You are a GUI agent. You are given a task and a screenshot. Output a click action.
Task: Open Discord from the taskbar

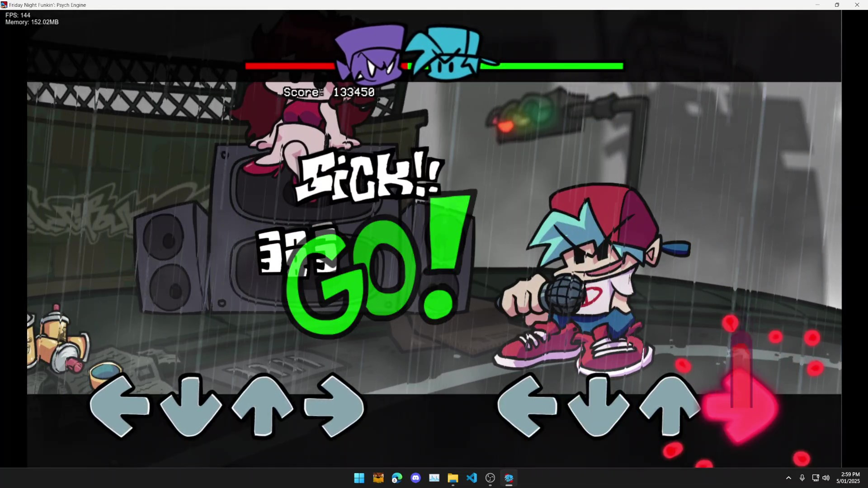click(x=415, y=478)
